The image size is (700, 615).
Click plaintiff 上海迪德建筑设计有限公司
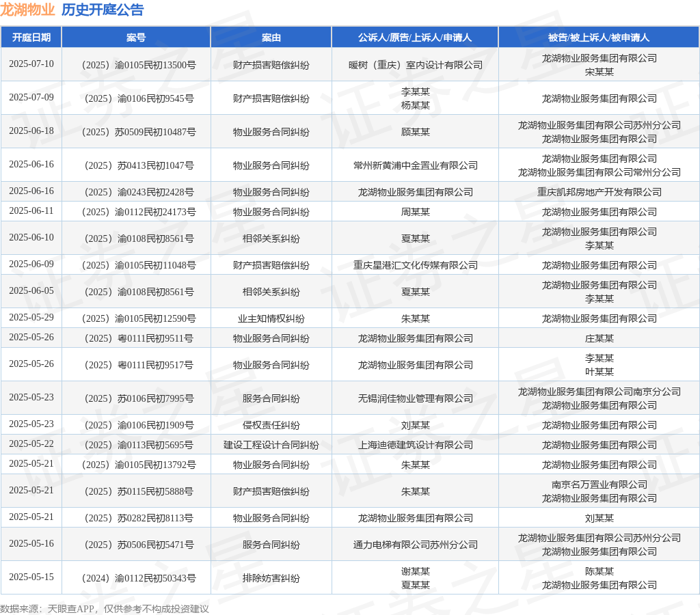[x=415, y=445]
